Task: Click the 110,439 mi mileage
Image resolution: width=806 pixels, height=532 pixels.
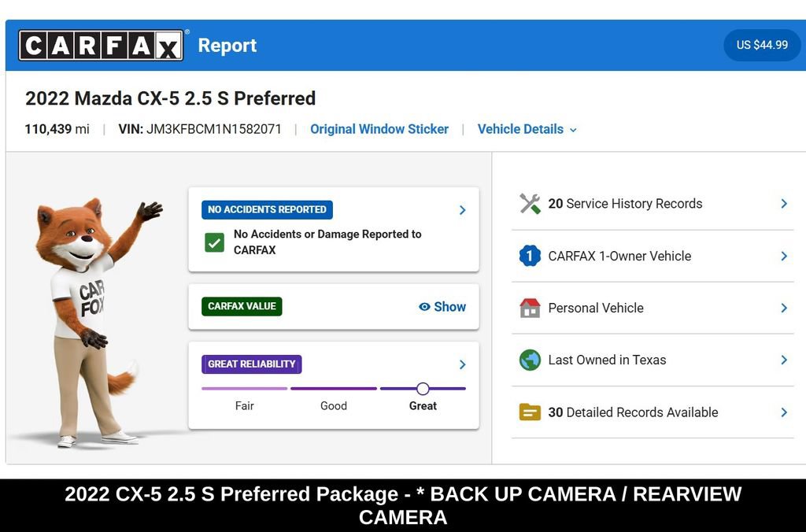Action: 57,129
